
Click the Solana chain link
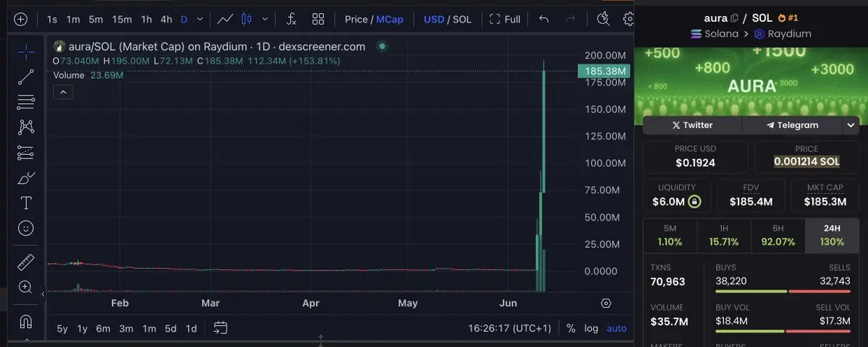coord(715,34)
